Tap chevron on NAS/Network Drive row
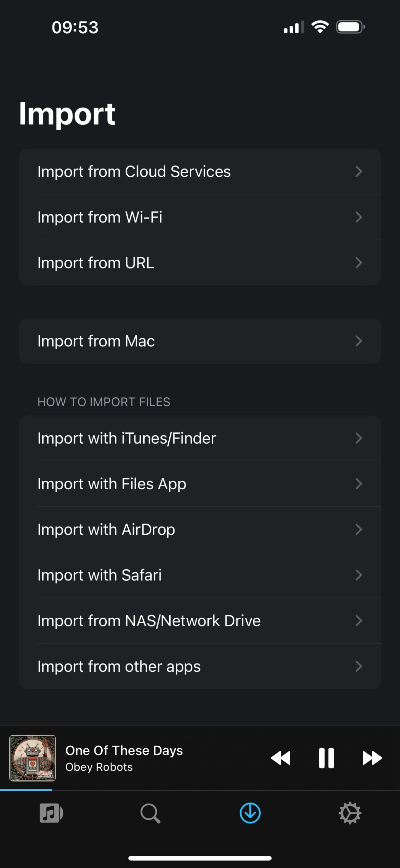The width and height of the screenshot is (400, 868). pos(359,620)
